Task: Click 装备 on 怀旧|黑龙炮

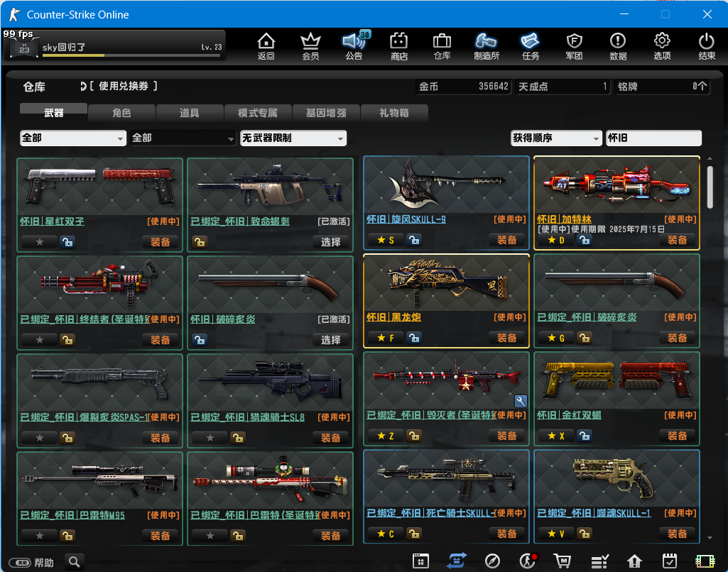Action: (506, 338)
